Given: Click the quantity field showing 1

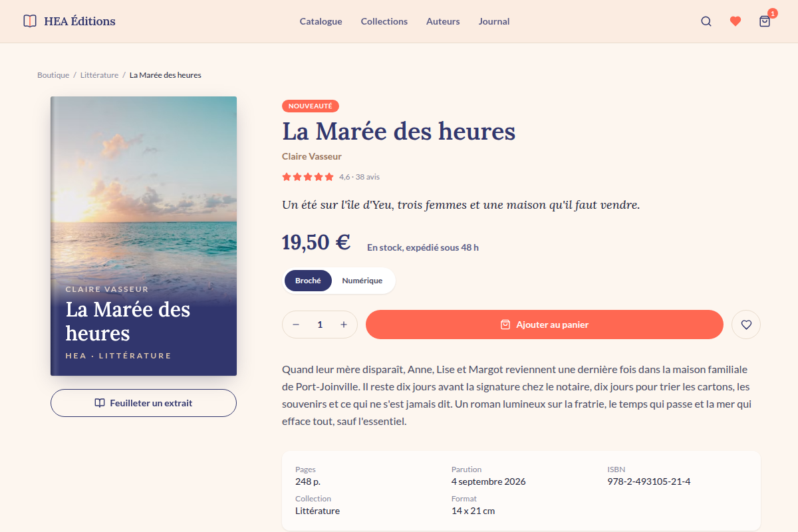Looking at the screenshot, I should (x=320, y=325).
